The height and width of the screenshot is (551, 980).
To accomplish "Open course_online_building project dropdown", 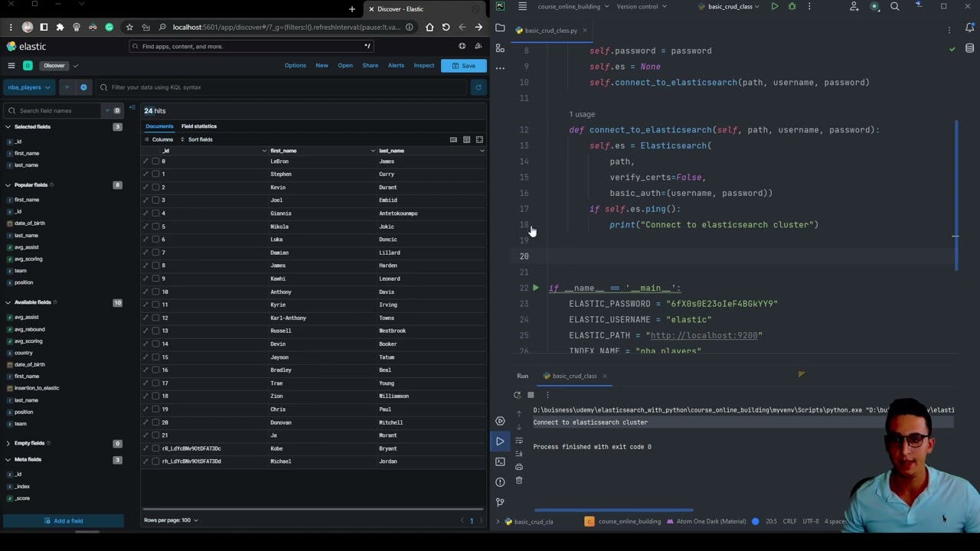I will [x=573, y=7].
